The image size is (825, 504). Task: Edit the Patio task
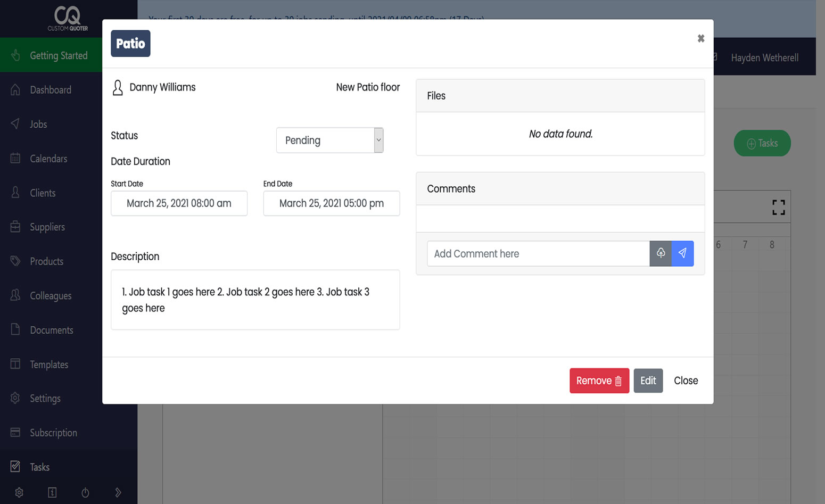(x=648, y=381)
